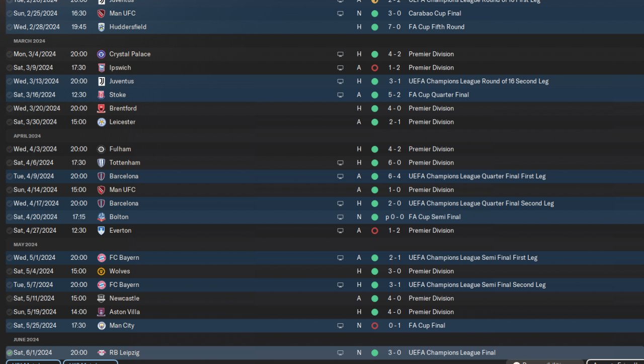Image resolution: width=644 pixels, height=364 pixels.
Task: Click the Juventus badge on 3/13/2024
Action: pyautogui.click(x=101, y=81)
